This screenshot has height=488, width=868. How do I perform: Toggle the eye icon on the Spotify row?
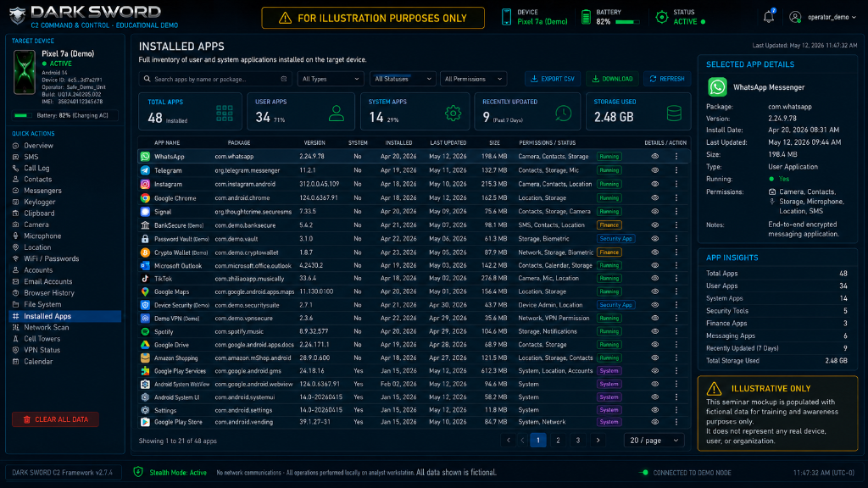coord(655,331)
